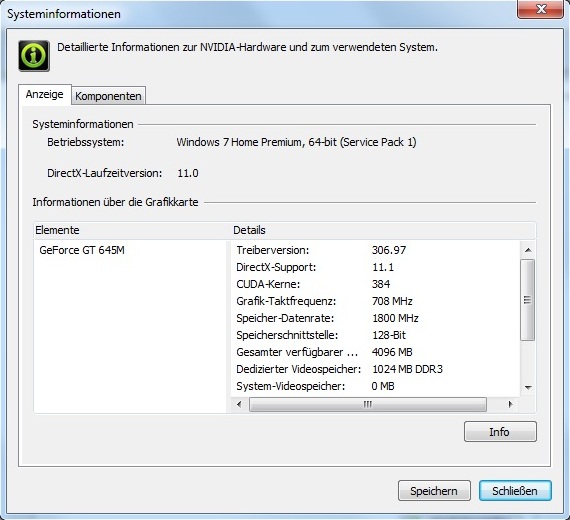
Task: Click the 1024 MB DDR3 value
Action: pyautogui.click(x=408, y=369)
